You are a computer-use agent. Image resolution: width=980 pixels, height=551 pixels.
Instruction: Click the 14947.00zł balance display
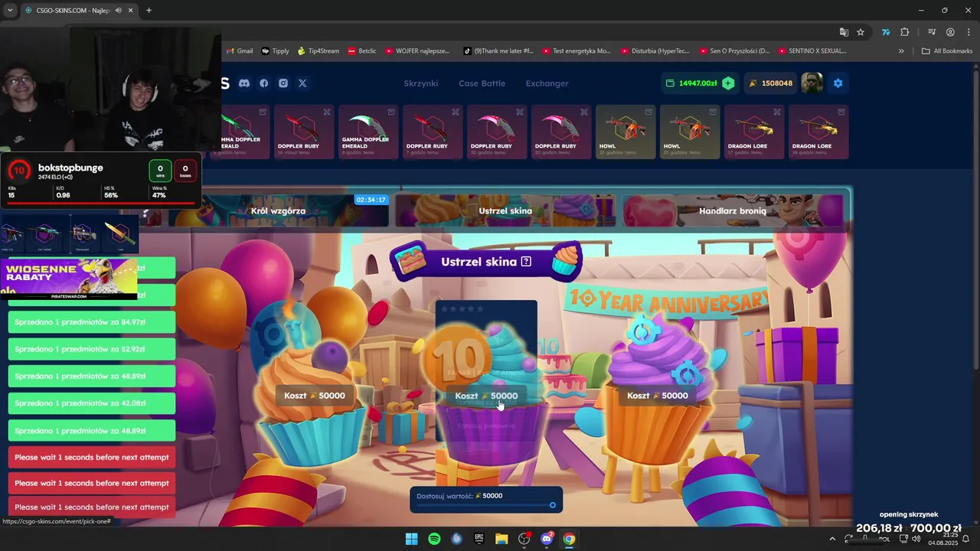(691, 83)
